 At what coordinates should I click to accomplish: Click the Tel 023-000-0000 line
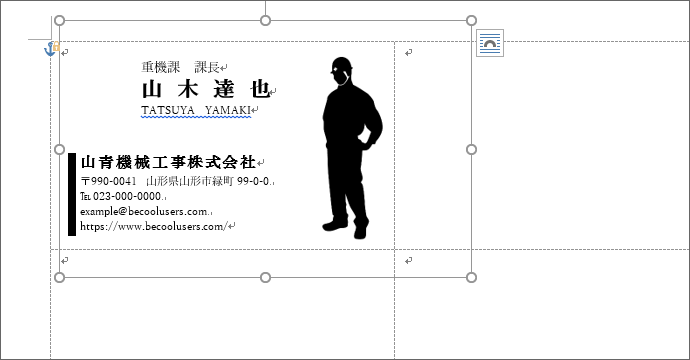coord(121,196)
